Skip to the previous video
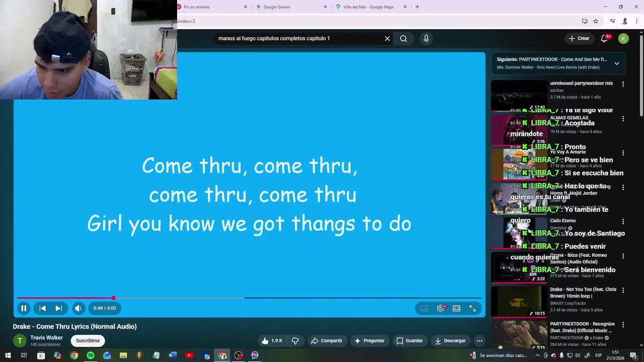The width and height of the screenshot is (644, 362). [x=42, y=308]
